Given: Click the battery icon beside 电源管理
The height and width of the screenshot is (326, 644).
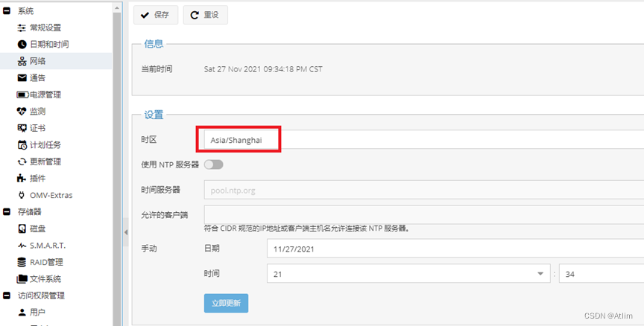Looking at the screenshot, I should pyautogui.click(x=22, y=95).
